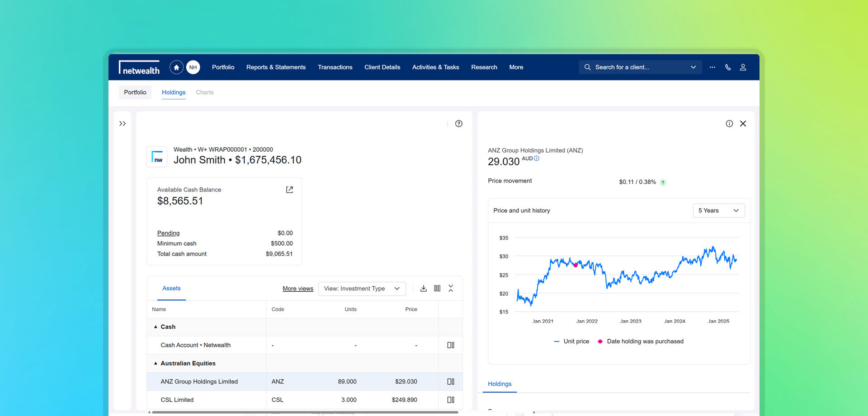Open the Transactions menu

coord(335,67)
